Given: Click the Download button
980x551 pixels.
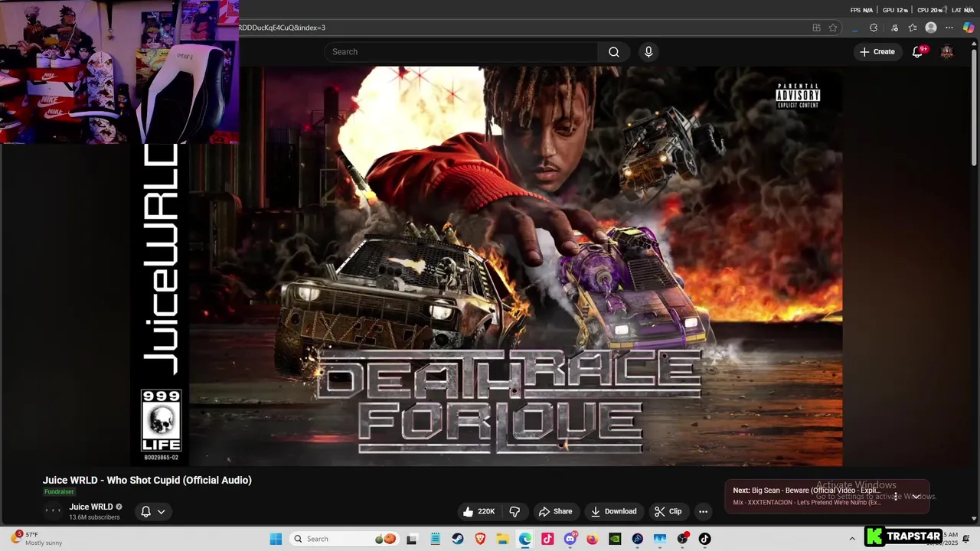Looking at the screenshot, I should tap(614, 511).
